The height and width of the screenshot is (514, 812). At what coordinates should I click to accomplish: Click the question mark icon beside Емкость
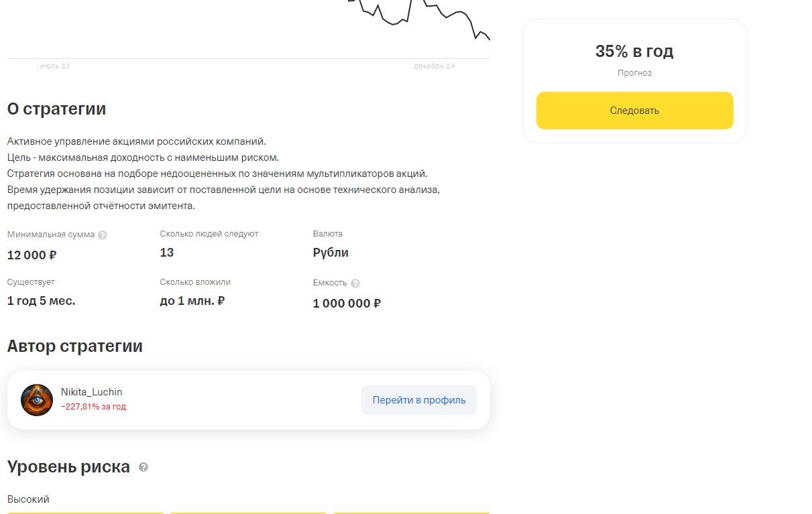click(x=355, y=283)
